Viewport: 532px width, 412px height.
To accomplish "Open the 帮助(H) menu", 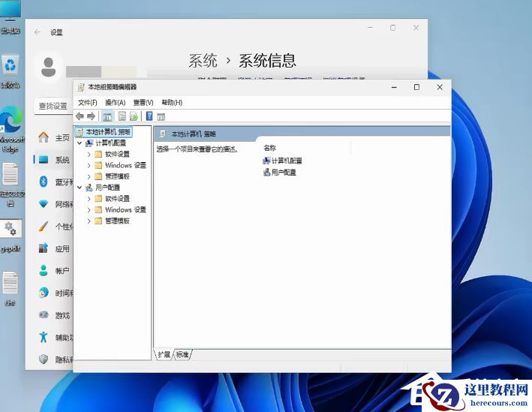I will pyautogui.click(x=172, y=103).
